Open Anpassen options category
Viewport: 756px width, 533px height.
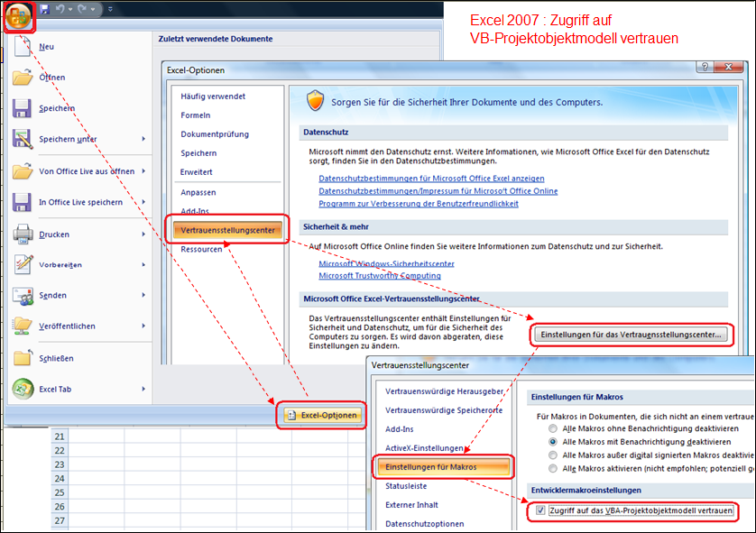pyautogui.click(x=198, y=192)
